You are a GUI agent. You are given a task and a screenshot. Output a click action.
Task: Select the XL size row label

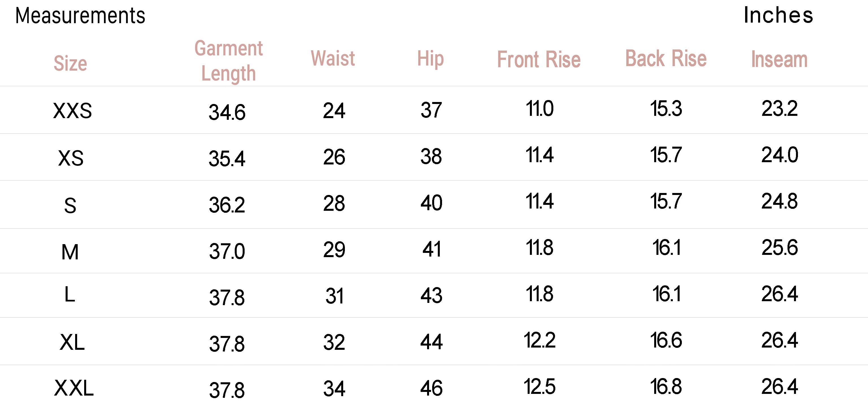(x=72, y=342)
